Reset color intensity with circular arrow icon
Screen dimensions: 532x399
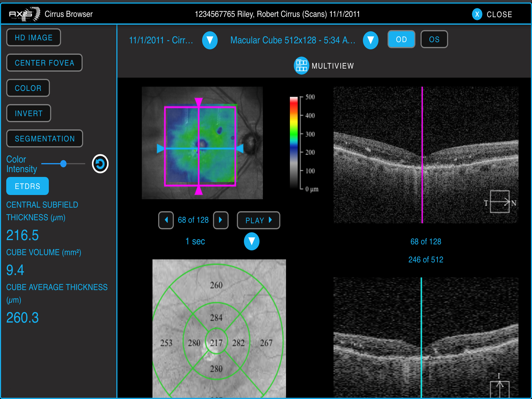pos(100,164)
